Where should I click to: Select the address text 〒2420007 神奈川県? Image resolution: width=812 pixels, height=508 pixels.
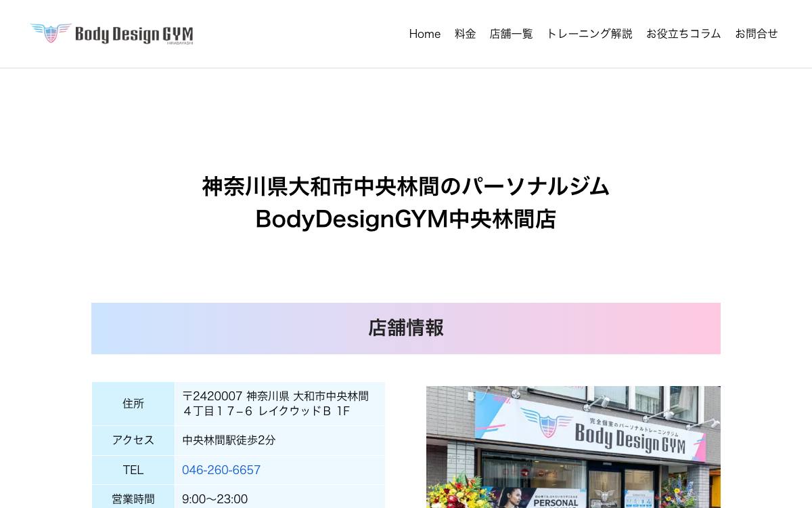(236, 396)
